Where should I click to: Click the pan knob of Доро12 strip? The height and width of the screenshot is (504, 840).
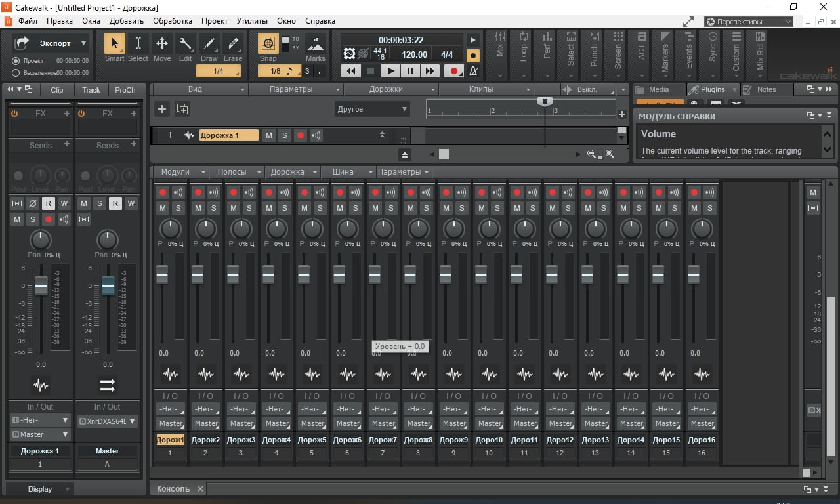(x=560, y=229)
